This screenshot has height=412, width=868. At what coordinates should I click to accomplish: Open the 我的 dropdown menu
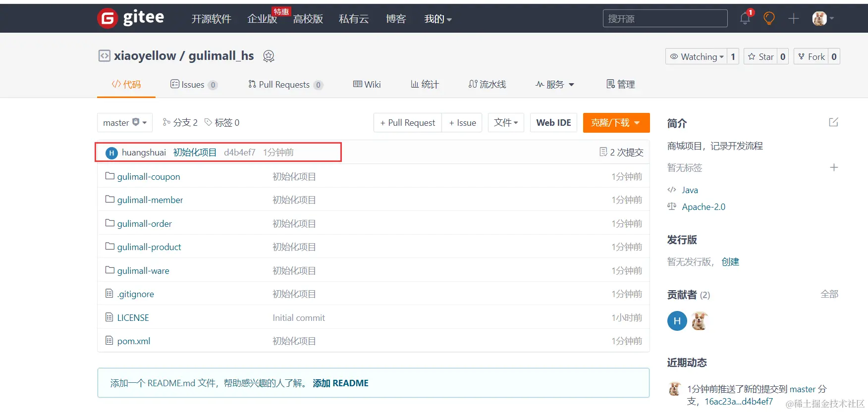click(x=438, y=19)
